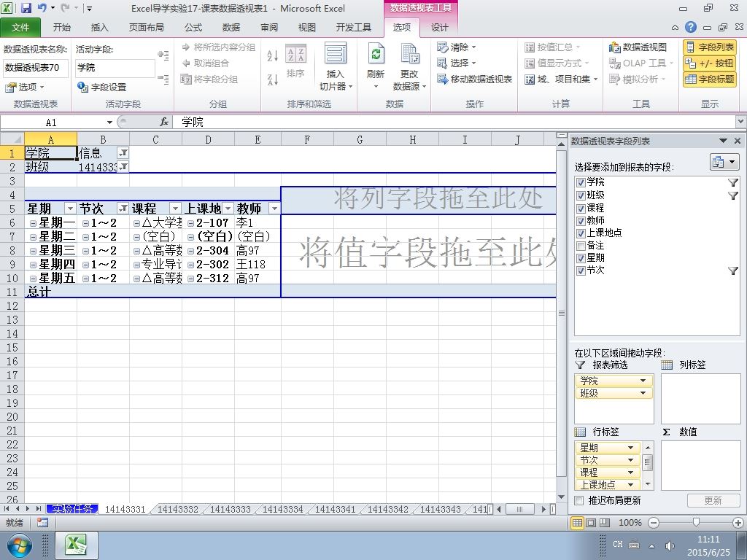
Task: Open the Options (选项) dropdown in PivotTable group
Action: [x=24, y=87]
